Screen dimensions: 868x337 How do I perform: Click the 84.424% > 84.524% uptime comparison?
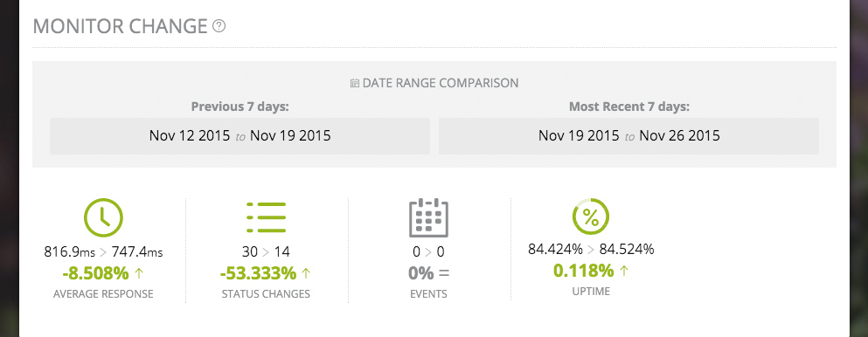coord(591,250)
